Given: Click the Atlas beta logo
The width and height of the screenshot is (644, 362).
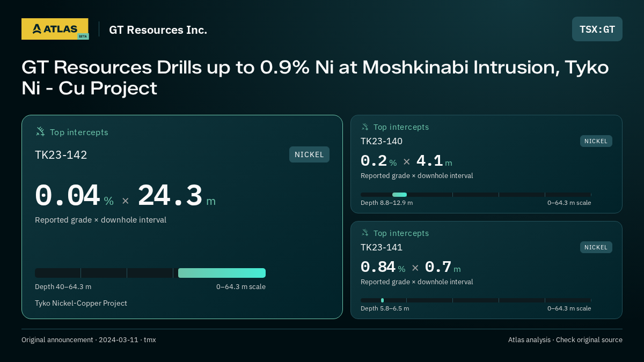Looking at the screenshot, I should (55, 29).
